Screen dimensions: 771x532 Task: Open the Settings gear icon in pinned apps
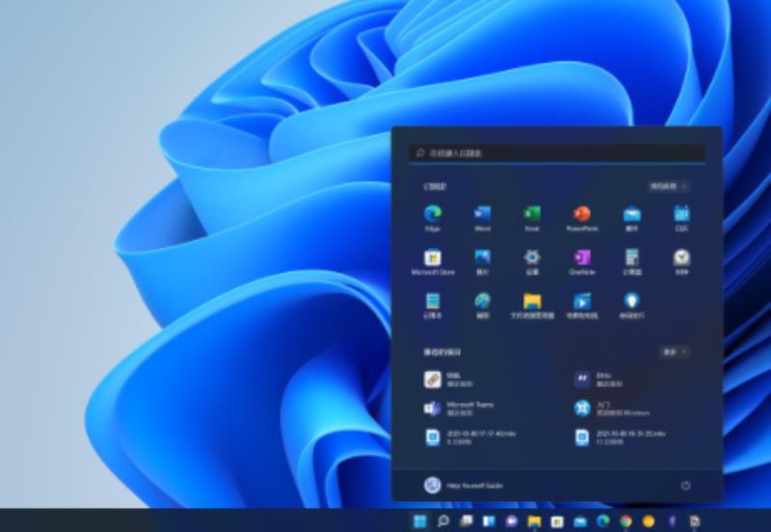point(532,257)
